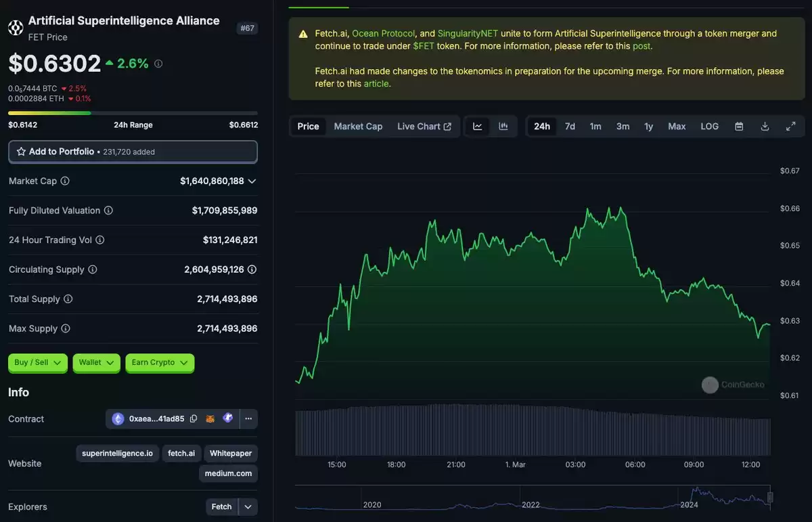Open Fetch explorer link
Image resolution: width=812 pixels, height=522 pixels.
[x=222, y=507]
